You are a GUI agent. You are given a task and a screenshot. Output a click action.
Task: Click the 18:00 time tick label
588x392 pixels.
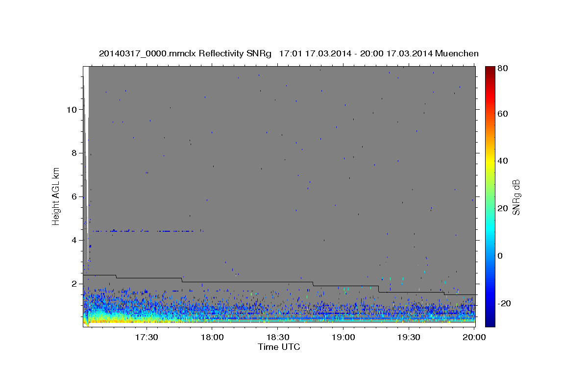pyautogui.click(x=212, y=338)
